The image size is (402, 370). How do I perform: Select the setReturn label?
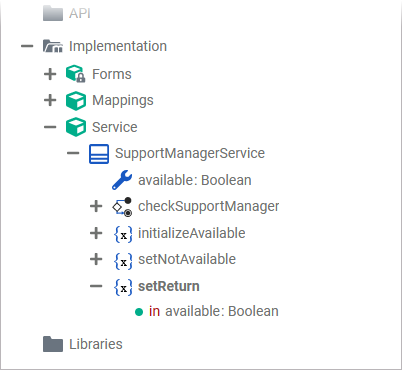tap(169, 286)
